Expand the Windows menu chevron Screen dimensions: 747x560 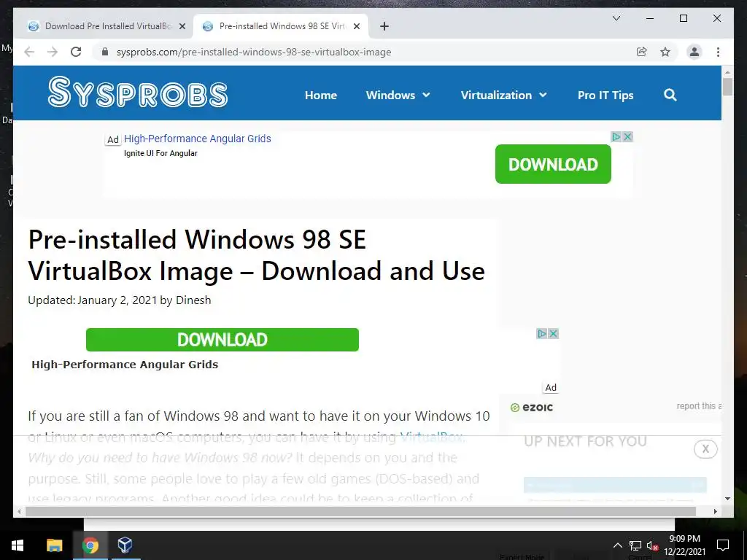pos(426,95)
